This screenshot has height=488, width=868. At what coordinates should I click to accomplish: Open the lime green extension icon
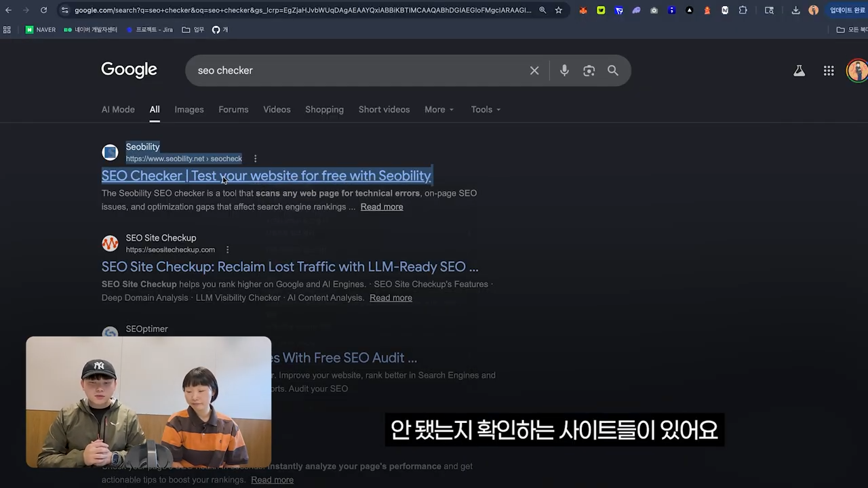pyautogui.click(x=601, y=10)
